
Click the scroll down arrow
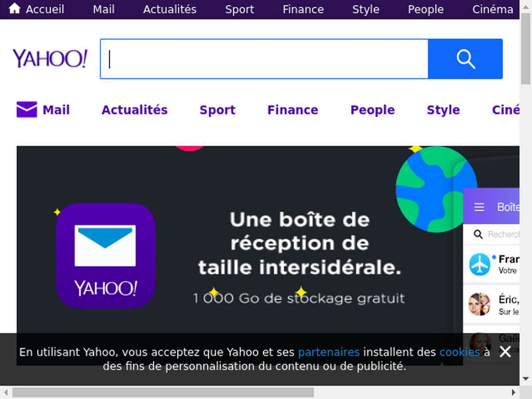click(526, 379)
